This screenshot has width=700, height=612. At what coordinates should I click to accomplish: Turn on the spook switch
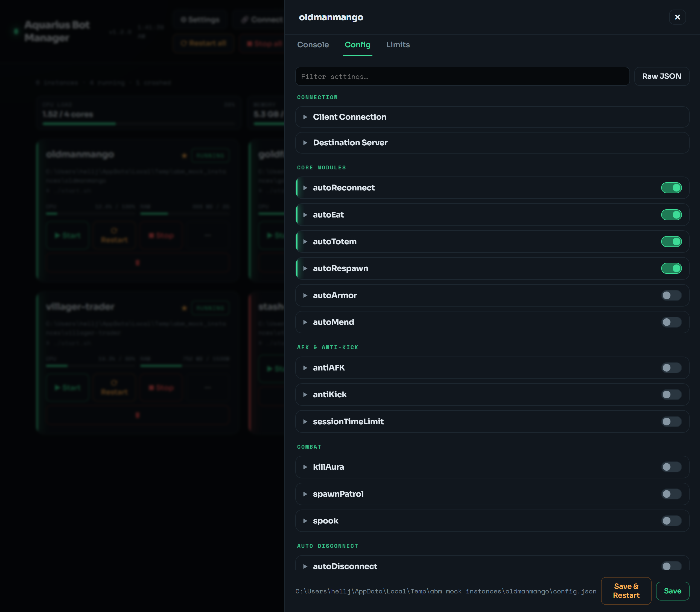coord(671,521)
